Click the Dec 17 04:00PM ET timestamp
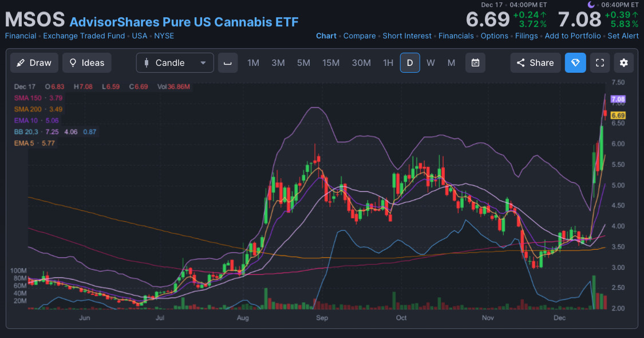644x338 pixels. click(514, 5)
